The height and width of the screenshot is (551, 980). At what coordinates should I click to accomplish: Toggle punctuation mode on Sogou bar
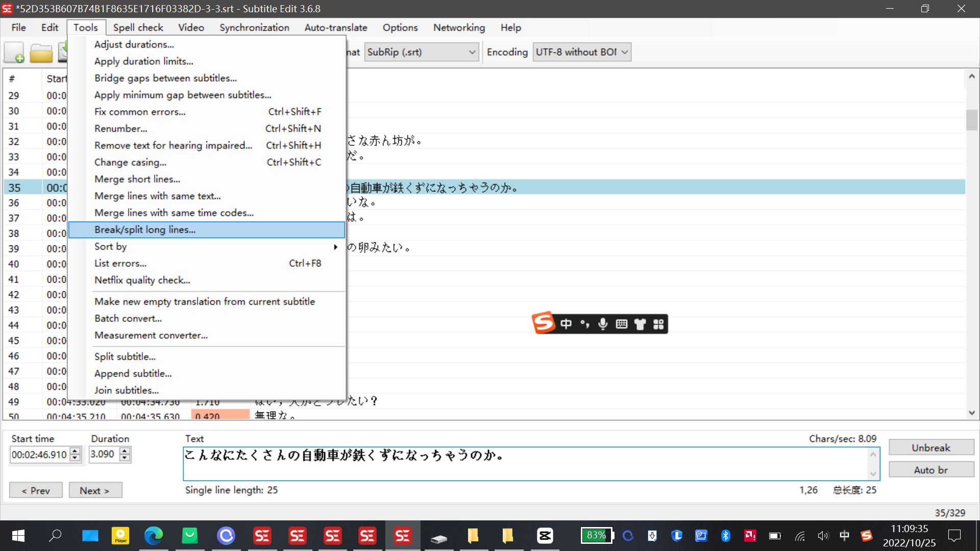point(585,323)
